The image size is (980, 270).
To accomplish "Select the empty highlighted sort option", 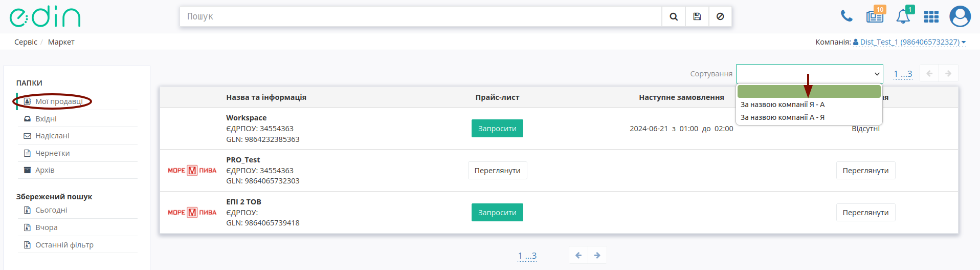I will coord(809,92).
